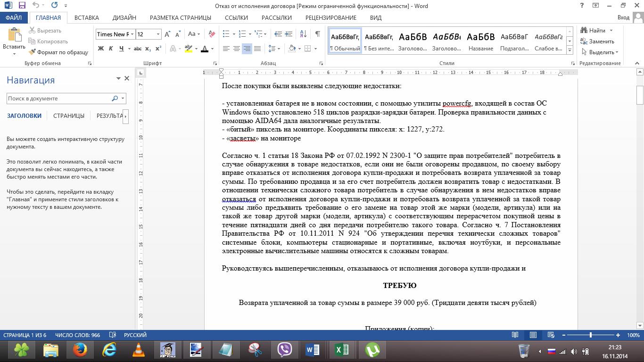The image size is (644, 362).
Task: Open Firefox from the taskbar
Action: pos(80,350)
